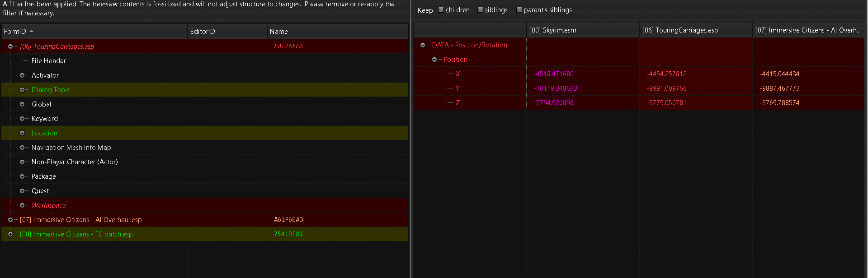Collapse the Position node
The width and height of the screenshot is (868, 278).
pos(434,60)
